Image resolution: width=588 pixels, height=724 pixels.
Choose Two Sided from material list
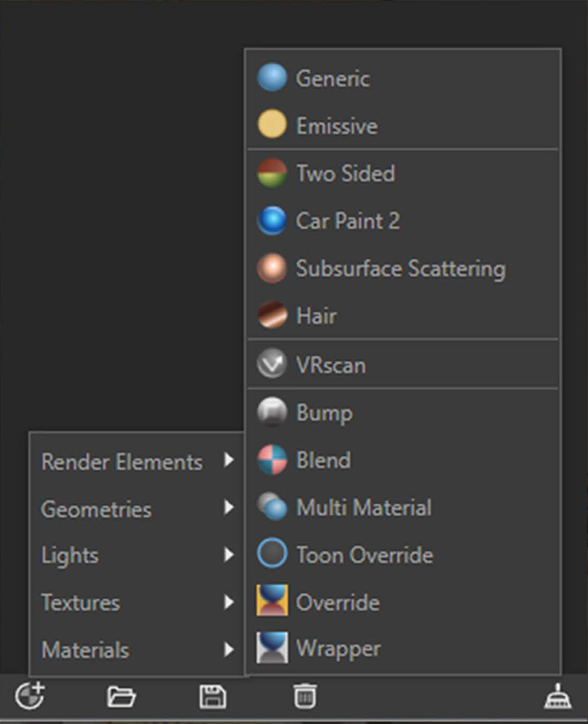click(345, 173)
